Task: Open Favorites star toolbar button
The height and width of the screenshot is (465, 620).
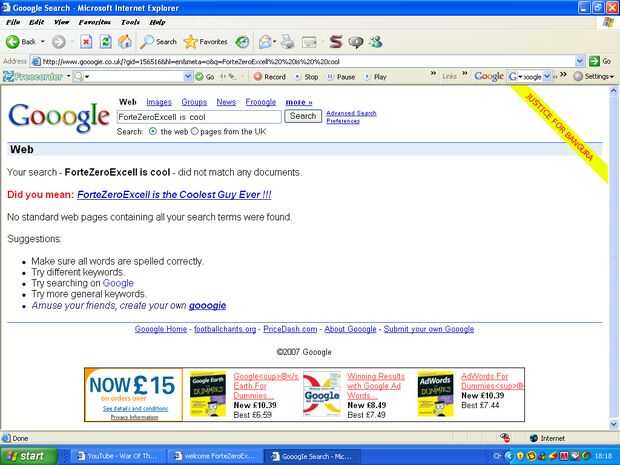Action: (206, 42)
